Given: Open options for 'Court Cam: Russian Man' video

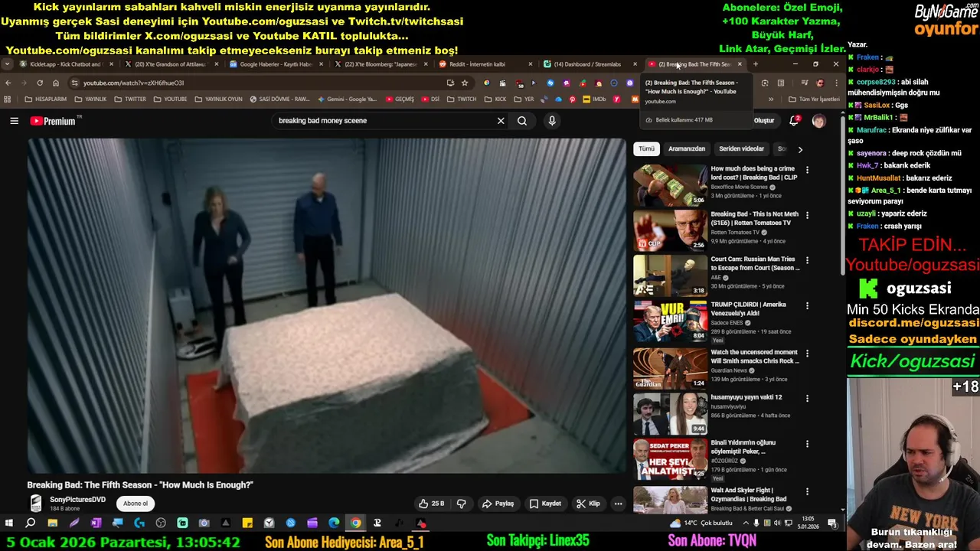Looking at the screenshot, I should [807, 260].
